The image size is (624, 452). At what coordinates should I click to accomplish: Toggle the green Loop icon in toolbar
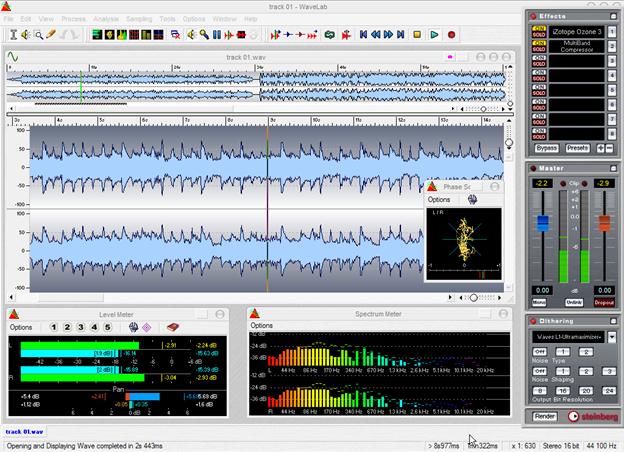tap(329, 34)
